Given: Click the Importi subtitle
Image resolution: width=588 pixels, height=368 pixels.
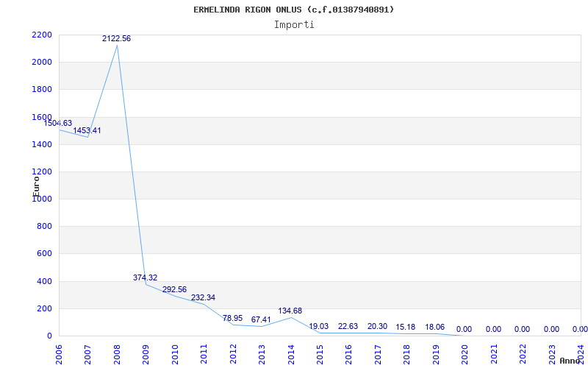Looking at the screenshot, I should pos(294,25).
